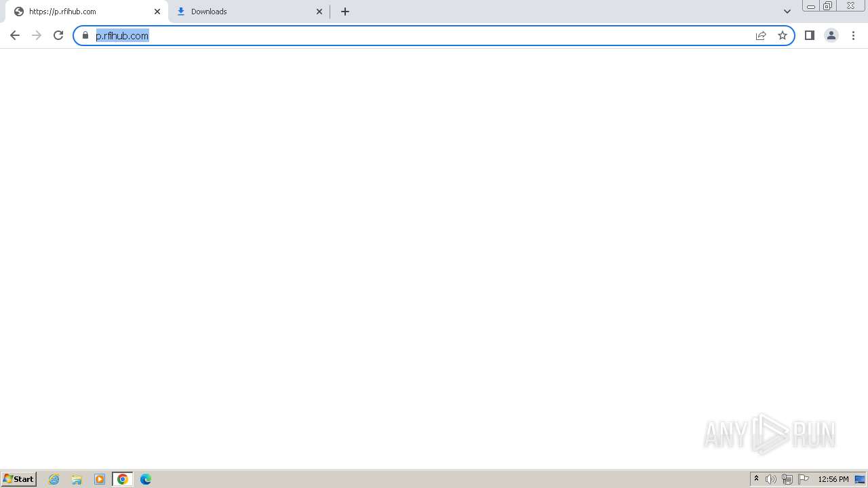This screenshot has width=868, height=488.
Task: Open the volume control in tray
Action: (x=771, y=479)
